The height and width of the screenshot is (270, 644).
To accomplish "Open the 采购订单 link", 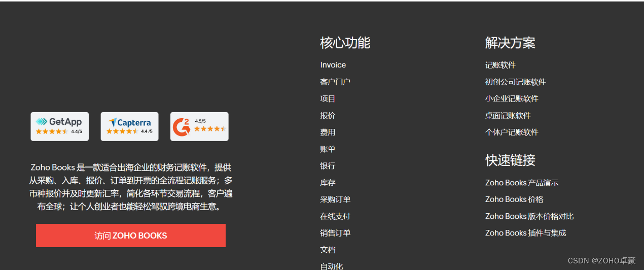I will tap(335, 199).
